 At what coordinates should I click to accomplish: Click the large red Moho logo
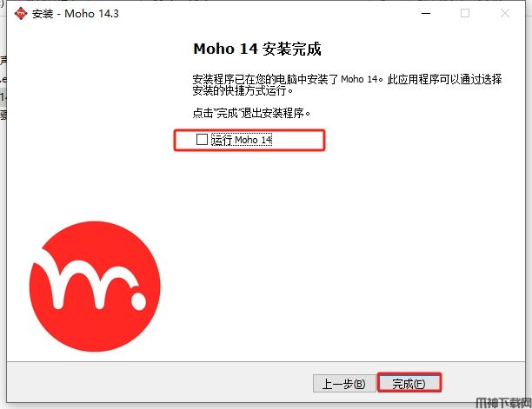tap(95, 287)
